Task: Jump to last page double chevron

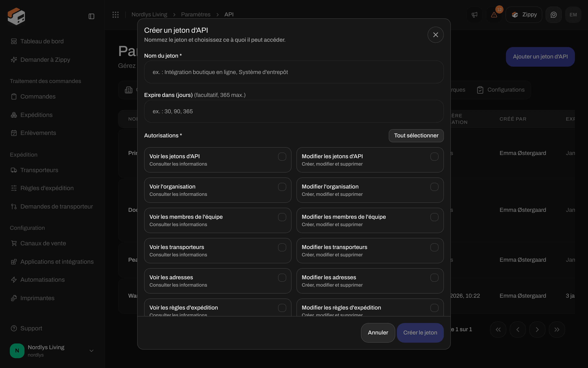Action: point(557,330)
